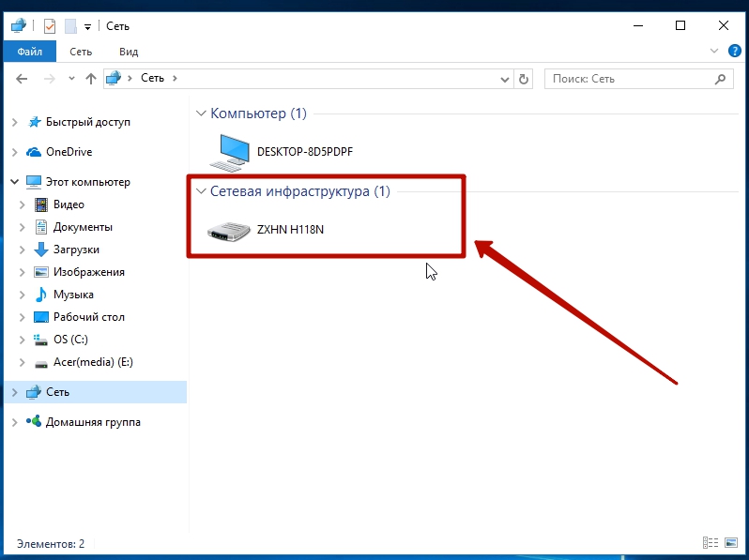The image size is (749, 560).
Task: Select Быстрый доступ in the sidebar
Action: pos(88,122)
